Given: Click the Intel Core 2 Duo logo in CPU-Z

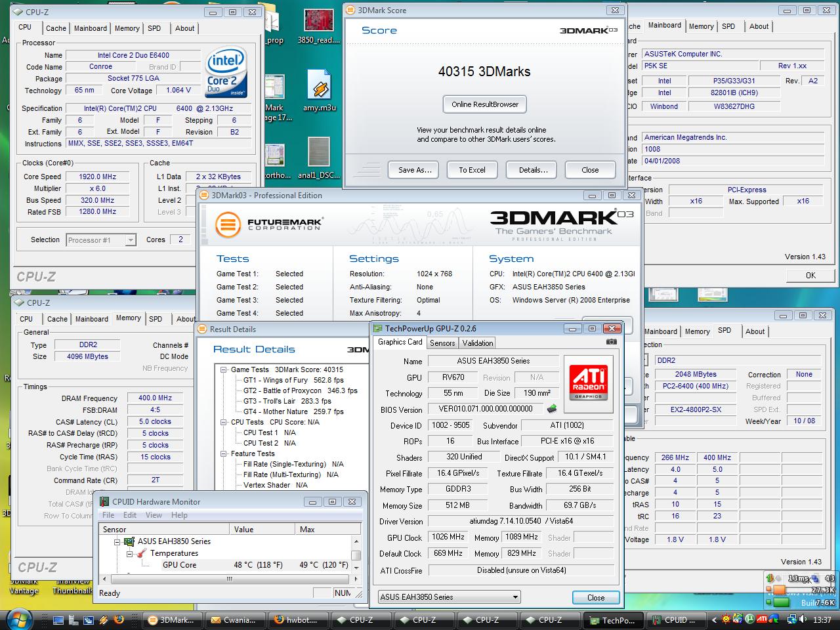Looking at the screenshot, I should pyautogui.click(x=226, y=72).
